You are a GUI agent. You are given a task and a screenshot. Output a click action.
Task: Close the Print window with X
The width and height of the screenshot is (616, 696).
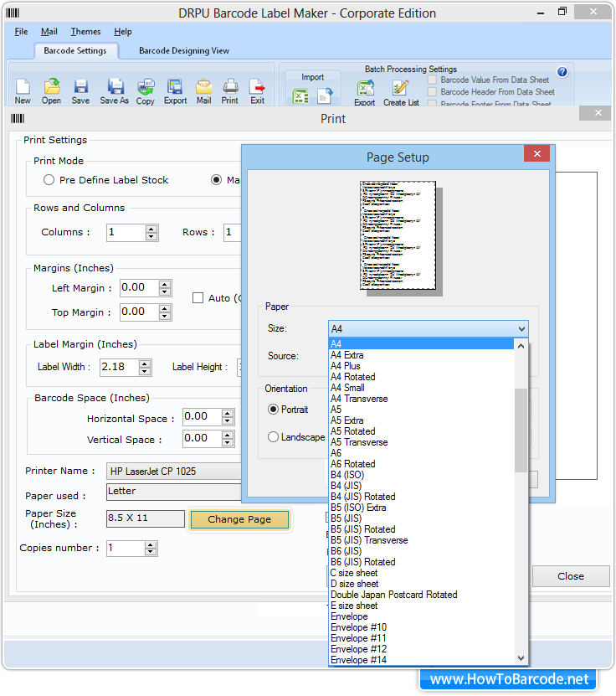(598, 113)
